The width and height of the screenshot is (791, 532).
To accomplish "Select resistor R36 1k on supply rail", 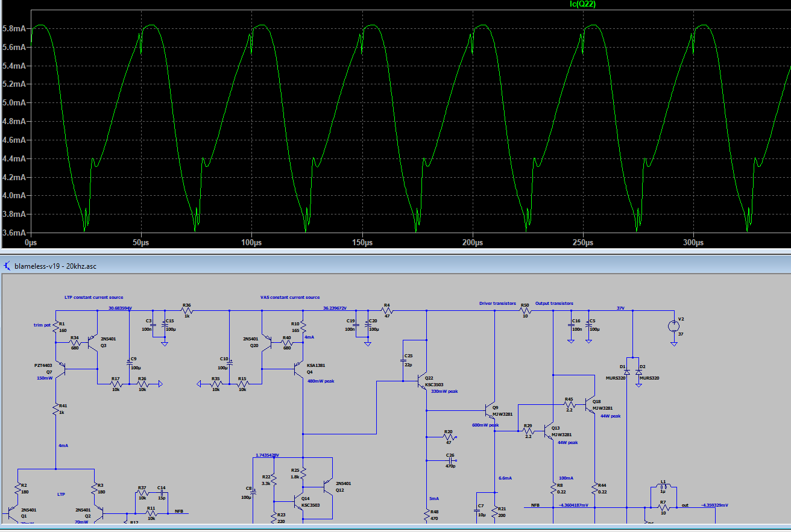I will (x=187, y=311).
